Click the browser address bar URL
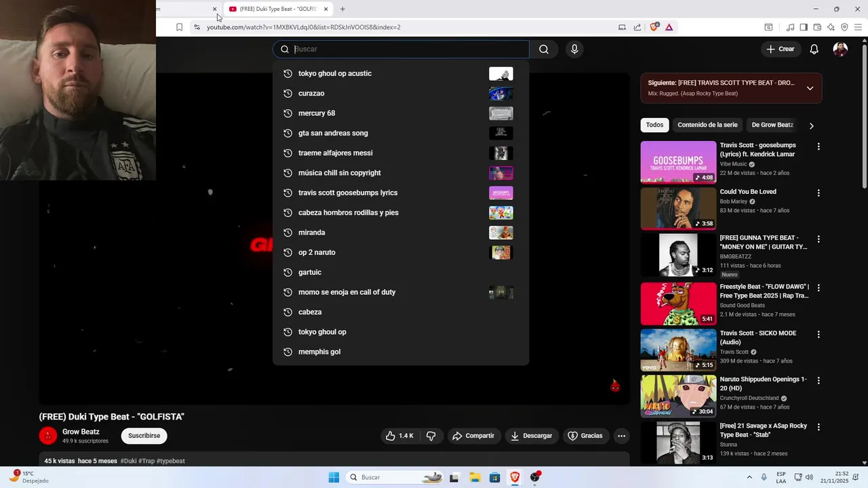868x488 pixels. 304,27
